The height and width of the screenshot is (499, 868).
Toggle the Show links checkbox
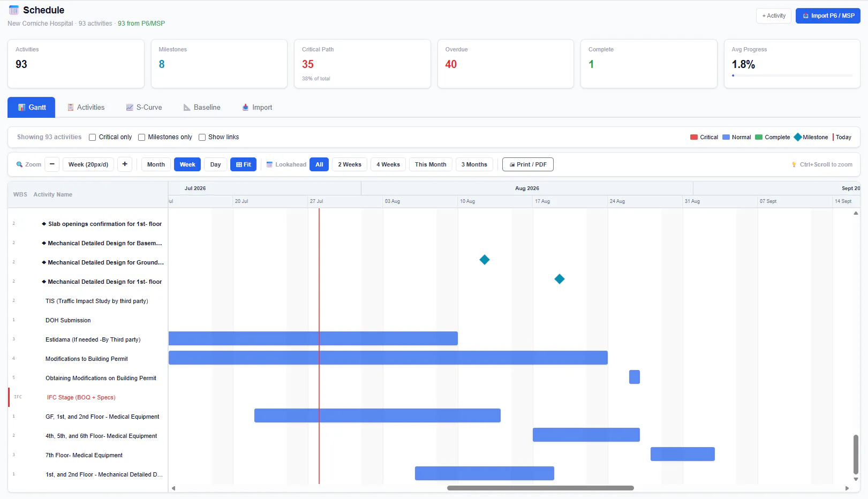(x=202, y=138)
